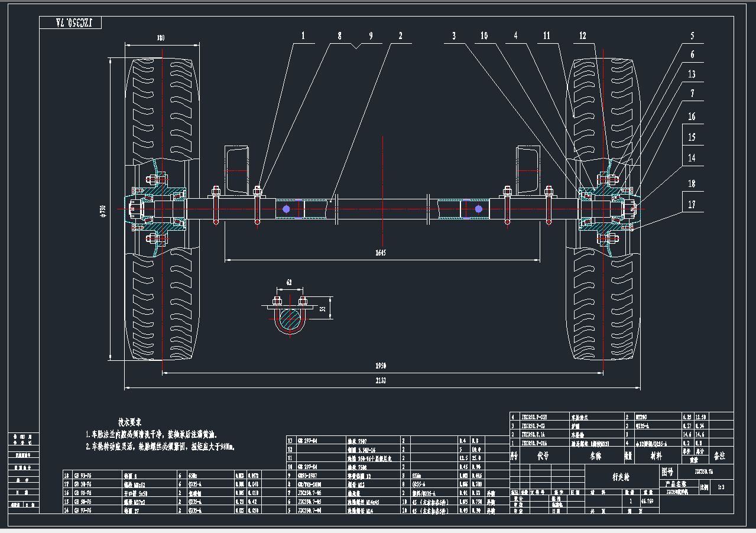This screenshot has height=533, width=756.
Task: Click the 行走轮 title block name
Action: click(619, 476)
